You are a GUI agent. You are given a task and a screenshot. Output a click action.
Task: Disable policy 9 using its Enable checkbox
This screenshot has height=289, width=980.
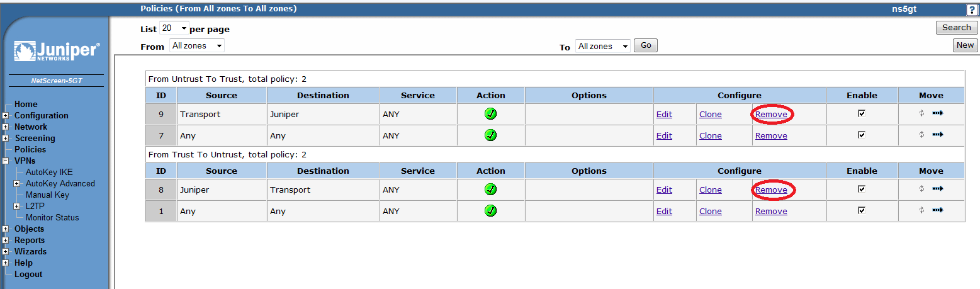(x=862, y=113)
